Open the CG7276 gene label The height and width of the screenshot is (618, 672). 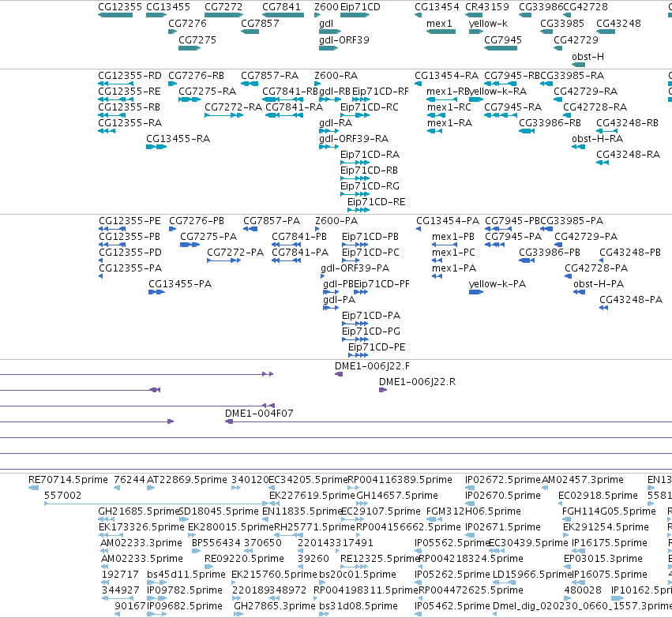coord(187,24)
